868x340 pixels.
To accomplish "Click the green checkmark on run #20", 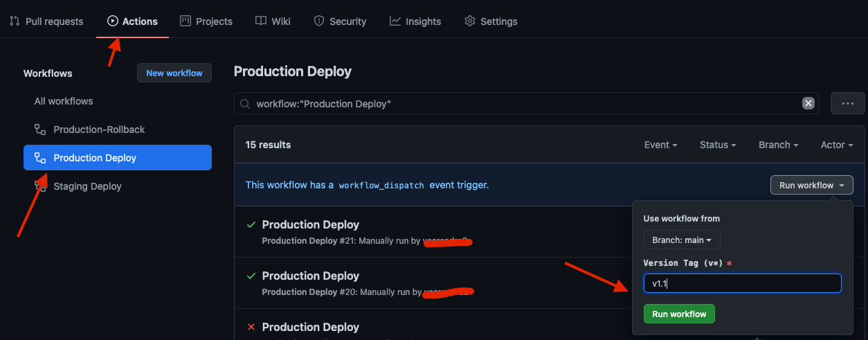I will 251,276.
